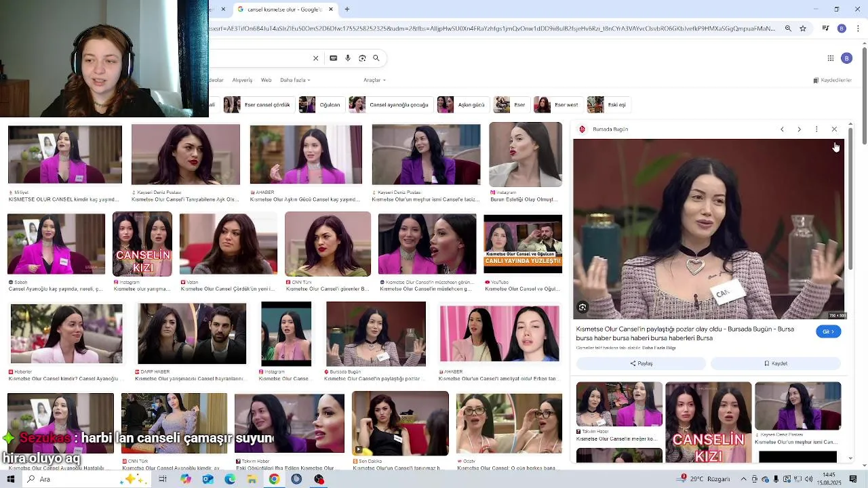The height and width of the screenshot is (488, 868).
Task: Select the 'Aşkın gücü' suggestion chip
Action: coord(462,105)
